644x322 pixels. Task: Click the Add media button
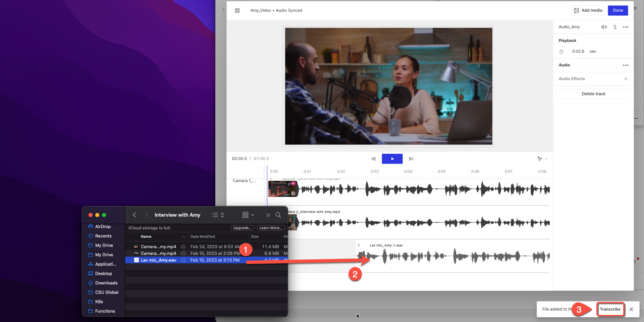pos(588,10)
